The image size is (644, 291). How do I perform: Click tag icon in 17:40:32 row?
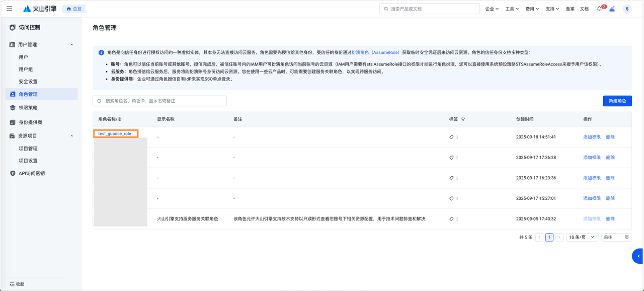click(451, 219)
